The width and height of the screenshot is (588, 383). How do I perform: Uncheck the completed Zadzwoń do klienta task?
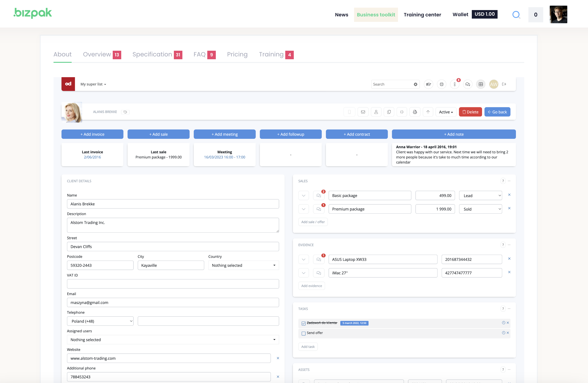click(x=303, y=323)
